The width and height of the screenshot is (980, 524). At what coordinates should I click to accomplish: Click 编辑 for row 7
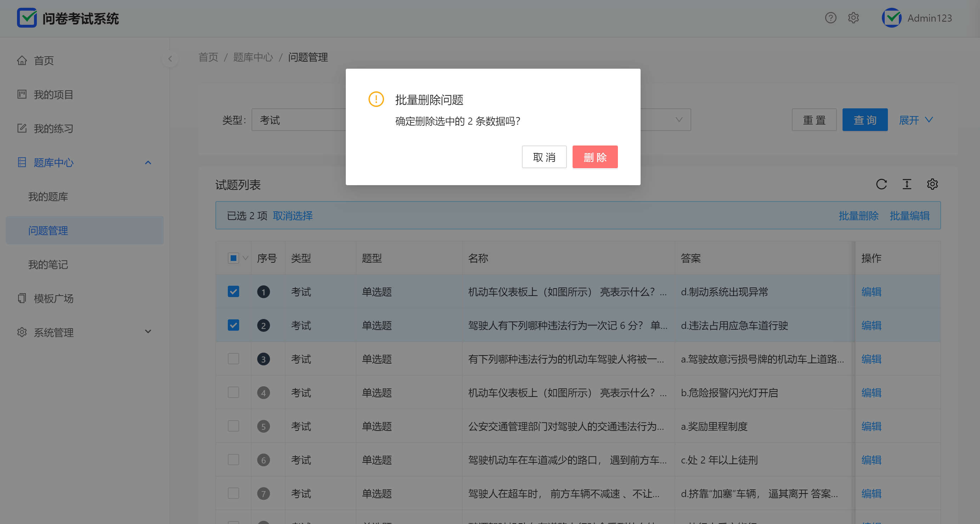click(x=871, y=494)
